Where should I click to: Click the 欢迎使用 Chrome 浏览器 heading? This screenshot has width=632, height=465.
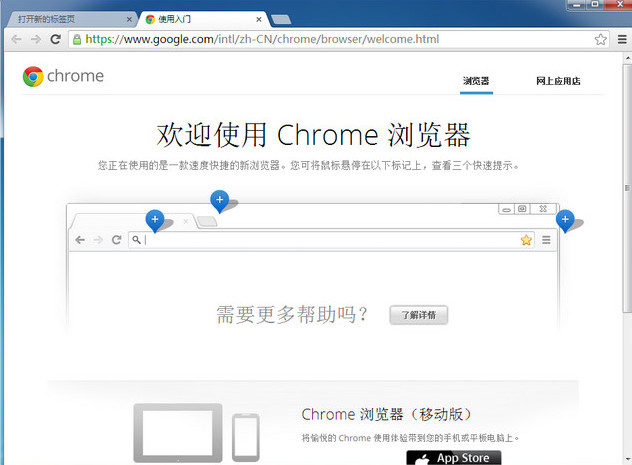(x=314, y=135)
